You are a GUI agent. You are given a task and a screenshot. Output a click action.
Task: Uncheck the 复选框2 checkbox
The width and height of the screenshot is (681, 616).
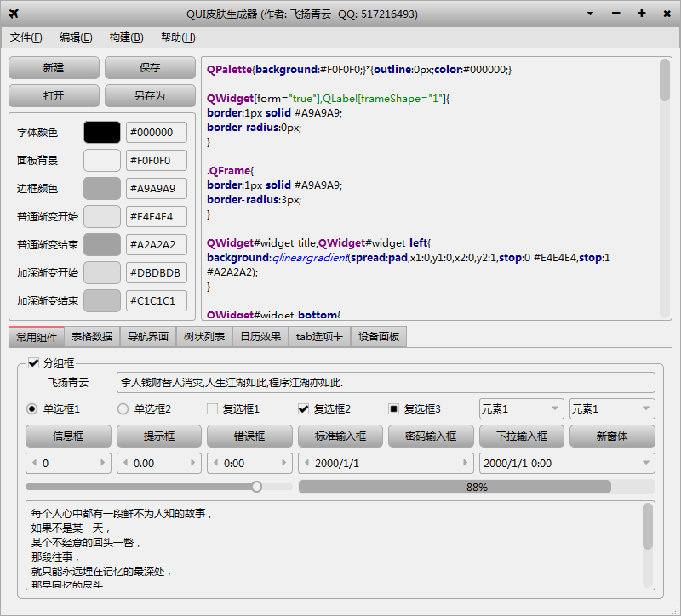(303, 408)
